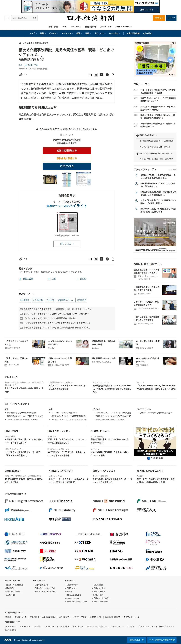This screenshot has height=644, width=181.
Task: Expand the ビジネス navigation dropdown
Action: coord(54,33)
